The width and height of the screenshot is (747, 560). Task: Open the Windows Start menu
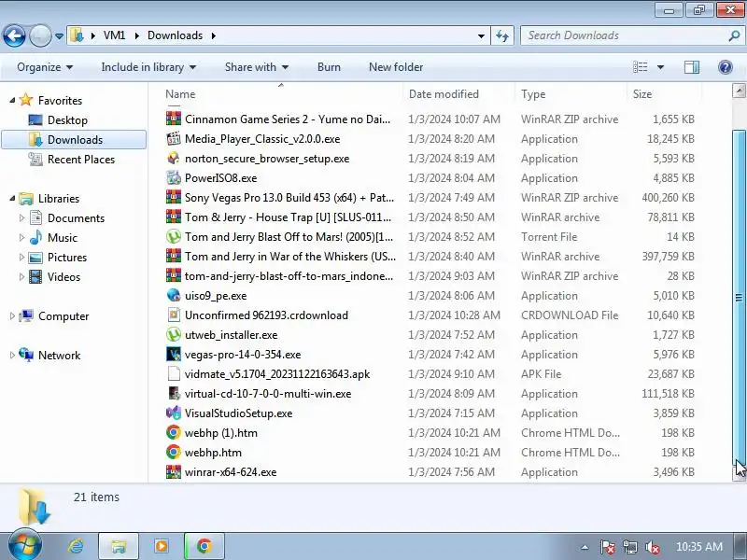[x=24, y=546]
